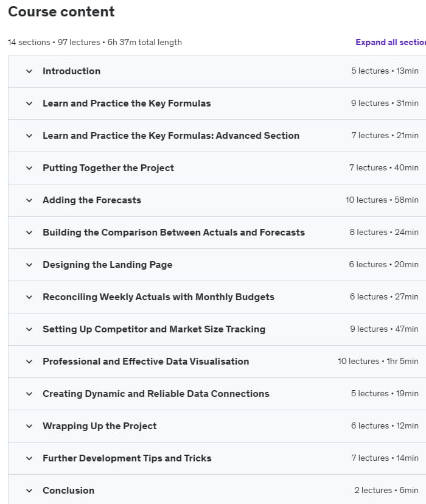Viewport: 426px width, 504px height.
Task: Expand Professional and Effective Data Visualisation
Action: click(x=29, y=361)
